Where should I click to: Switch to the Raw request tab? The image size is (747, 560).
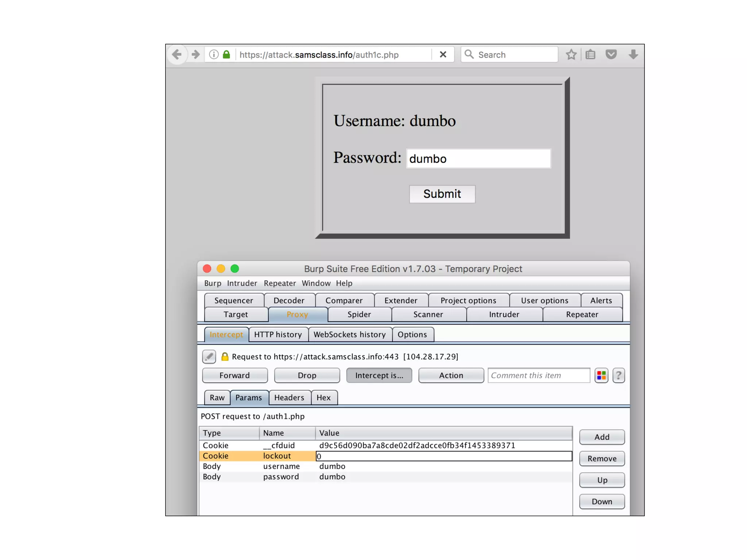point(217,397)
